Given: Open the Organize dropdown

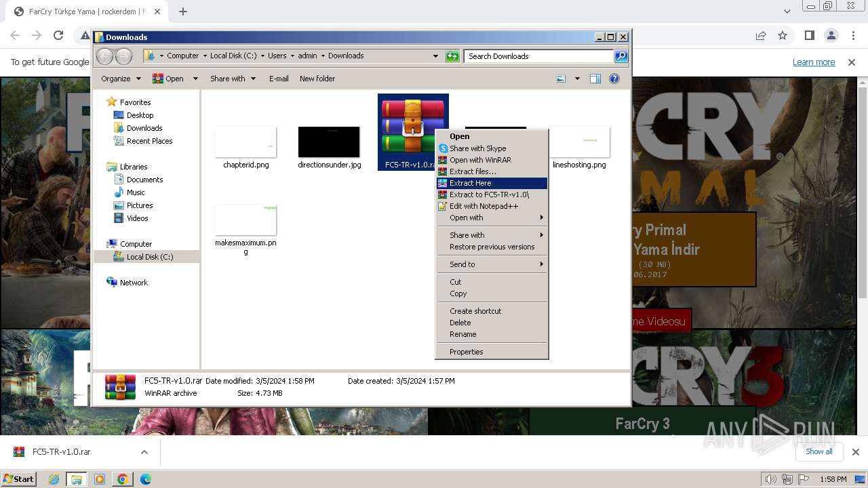Looking at the screenshot, I should pos(121,79).
